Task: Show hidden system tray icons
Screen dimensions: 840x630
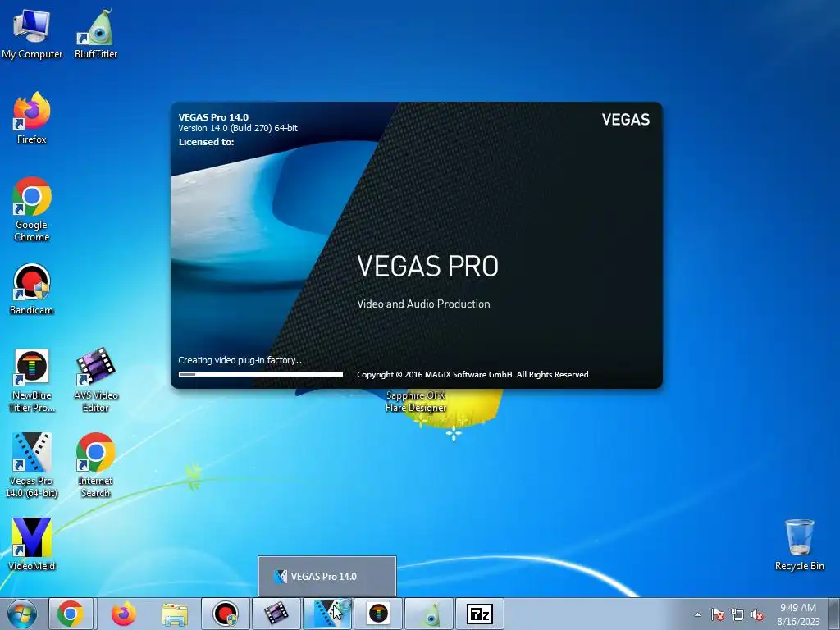Action: [x=697, y=614]
